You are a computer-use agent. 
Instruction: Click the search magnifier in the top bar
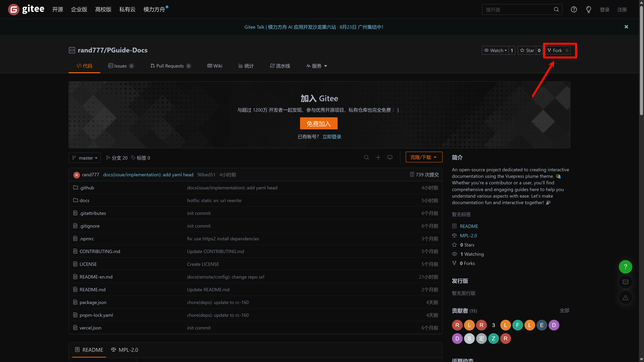pyautogui.click(x=556, y=10)
